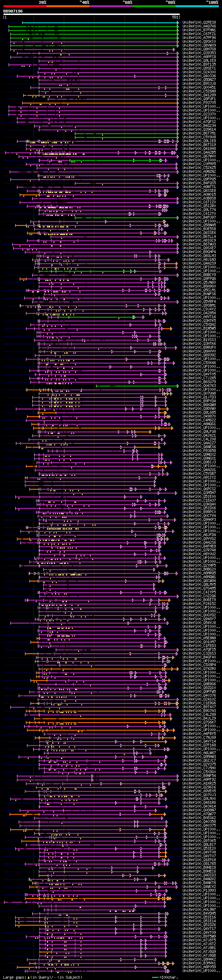Select hit UniRef100_Q39353
Image resolution: width=222 pixels, height=980 pixels.
(x=199, y=53)
